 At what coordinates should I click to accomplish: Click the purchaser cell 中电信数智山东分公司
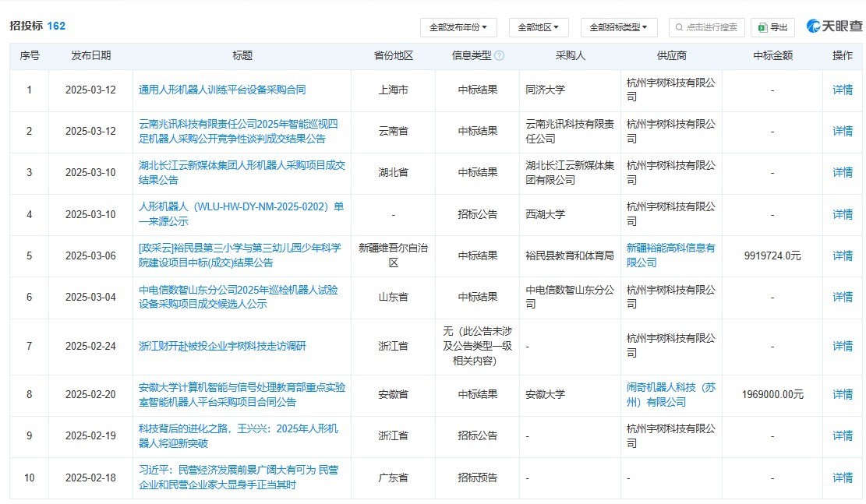coord(570,297)
